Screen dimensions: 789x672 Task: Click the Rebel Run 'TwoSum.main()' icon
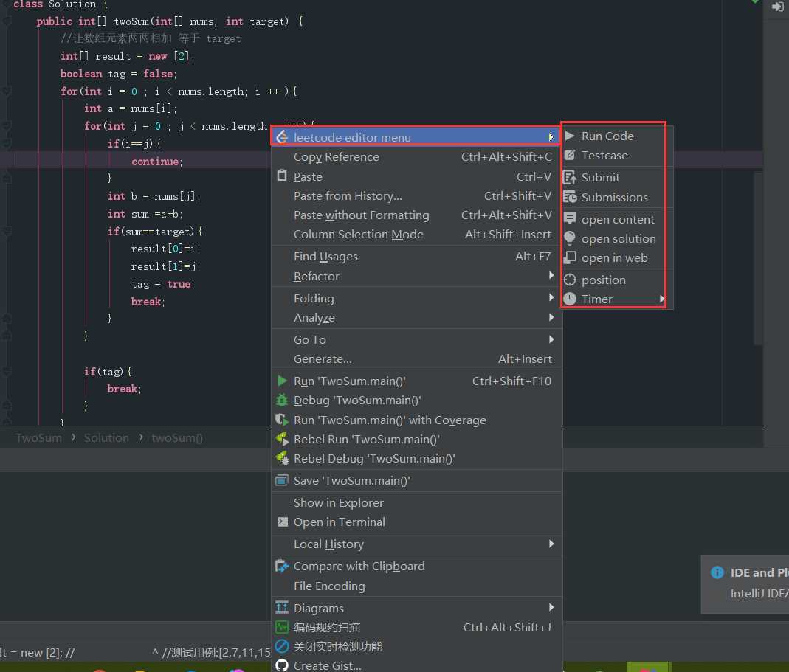(x=282, y=439)
